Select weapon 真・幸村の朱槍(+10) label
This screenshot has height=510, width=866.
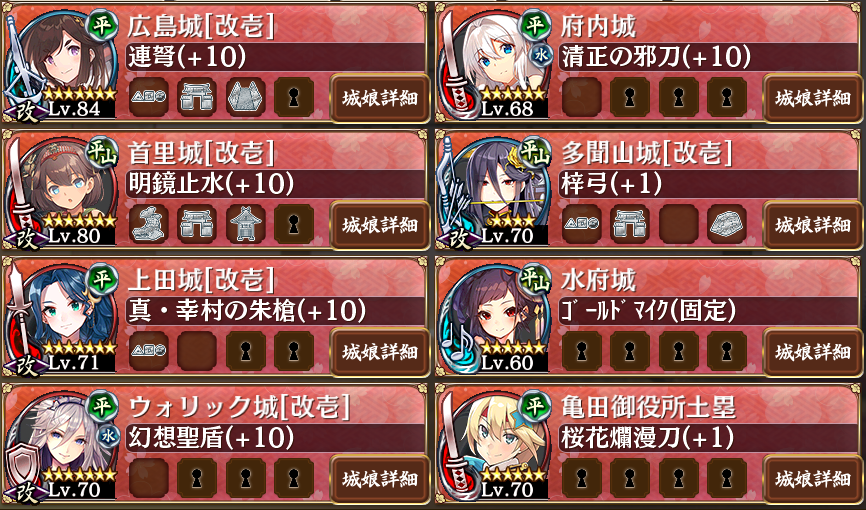coord(247,311)
